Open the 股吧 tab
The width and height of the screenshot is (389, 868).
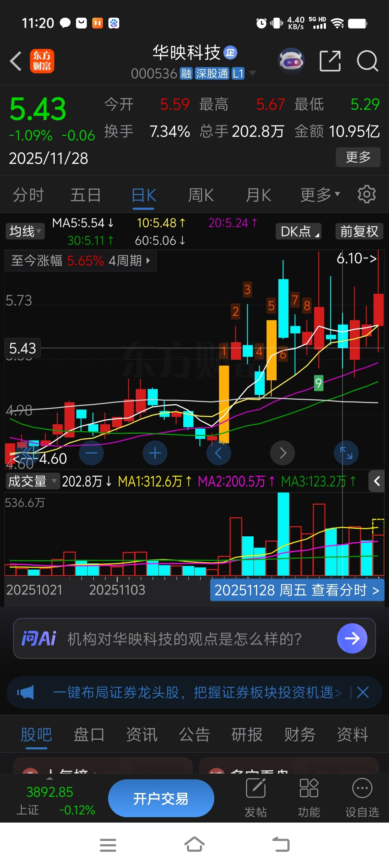point(36,734)
